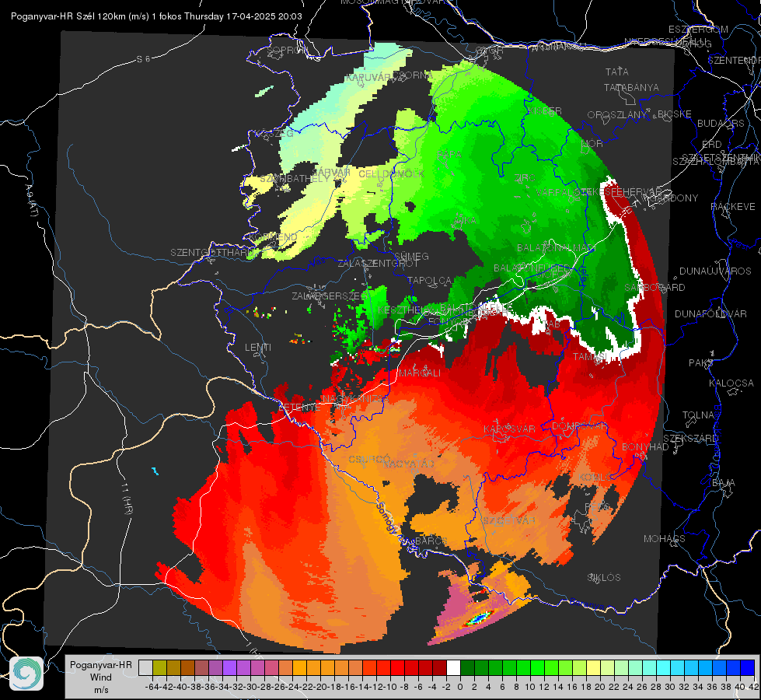
Task: Click the BARCS city label
Action: [431, 541]
